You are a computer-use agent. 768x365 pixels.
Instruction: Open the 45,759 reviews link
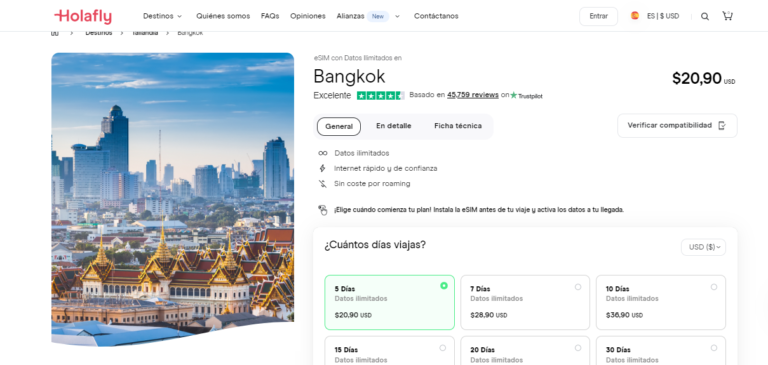473,95
